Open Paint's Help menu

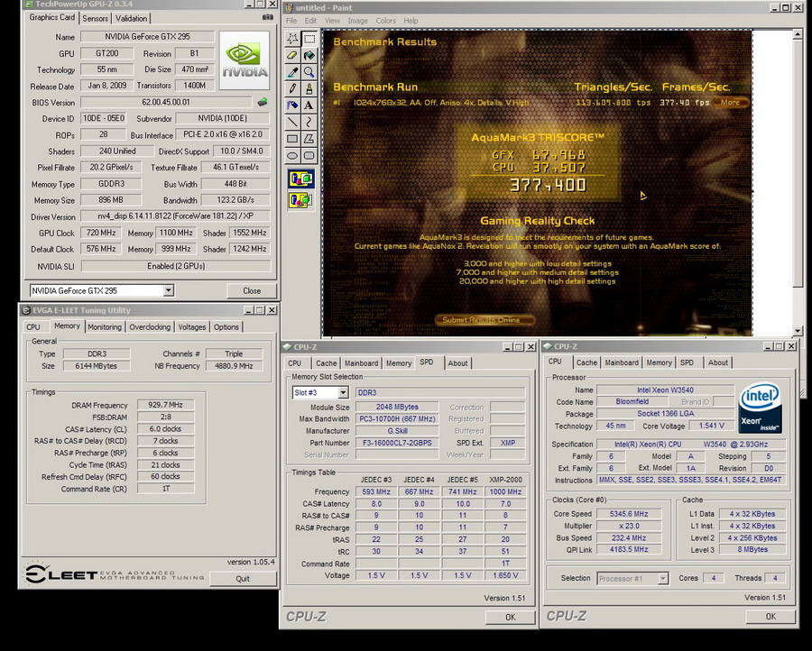point(411,21)
